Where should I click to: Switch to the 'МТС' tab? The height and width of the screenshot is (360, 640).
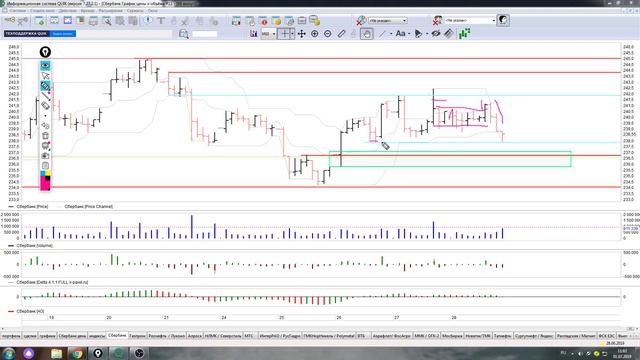click(x=249, y=336)
